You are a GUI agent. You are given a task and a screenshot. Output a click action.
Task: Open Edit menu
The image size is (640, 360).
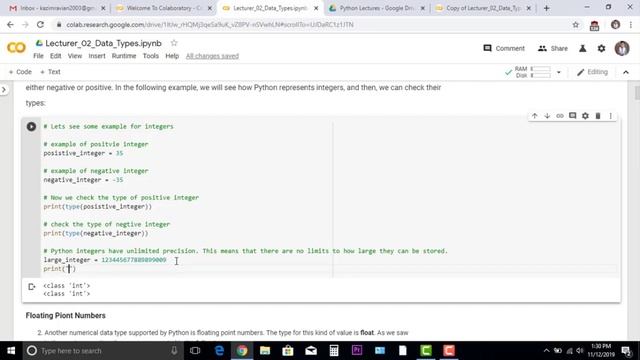[x=56, y=56]
